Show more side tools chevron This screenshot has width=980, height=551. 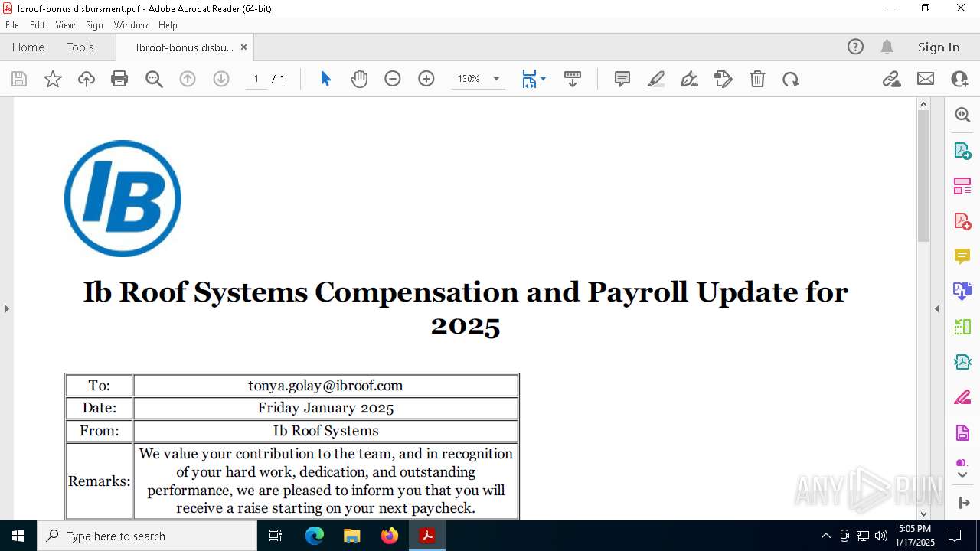(x=962, y=475)
